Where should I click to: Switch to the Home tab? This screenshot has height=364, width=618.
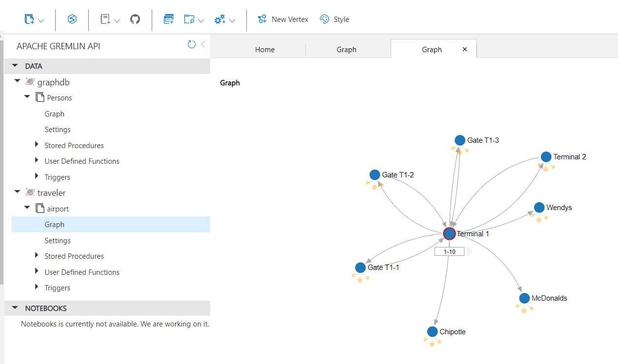pyautogui.click(x=264, y=49)
